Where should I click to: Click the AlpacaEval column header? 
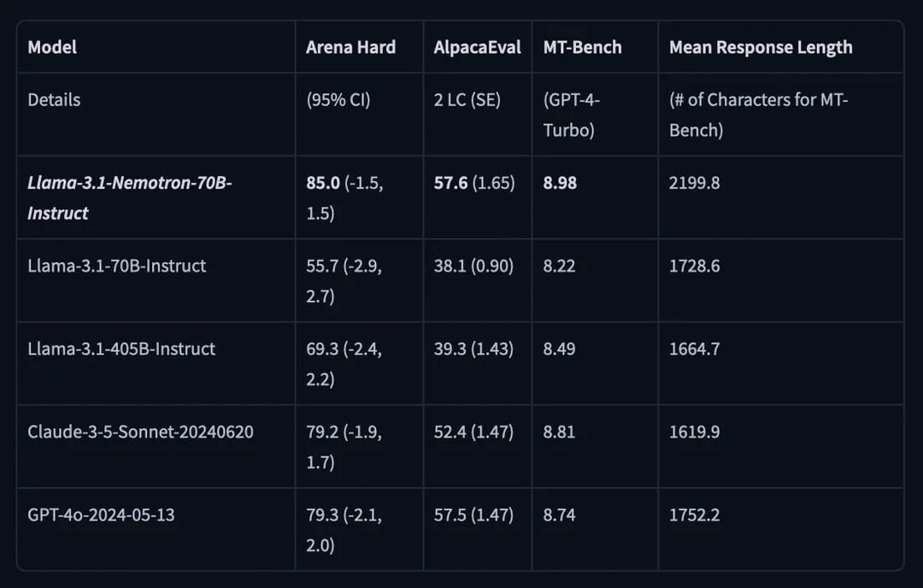click(478, 47)
